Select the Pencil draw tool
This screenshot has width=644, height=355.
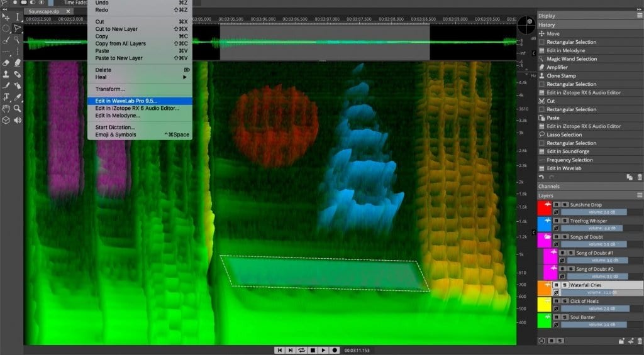tap(6, 86)
